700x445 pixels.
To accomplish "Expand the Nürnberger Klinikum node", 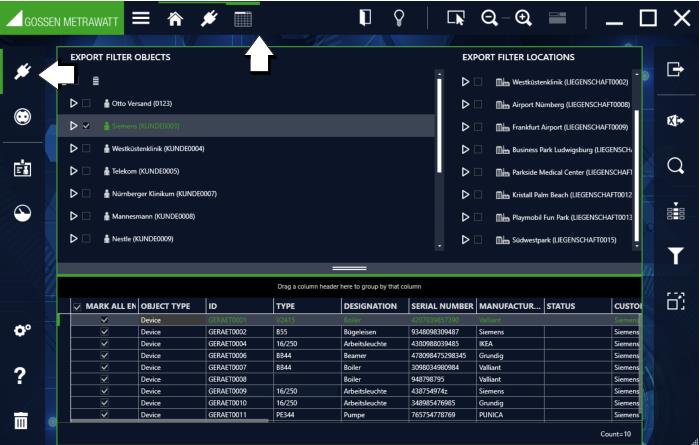I will [74, 194].
